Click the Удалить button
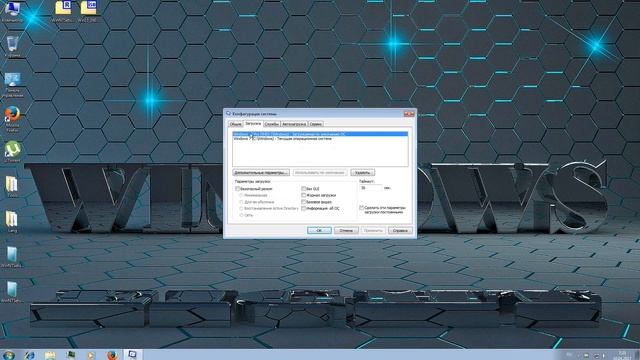Image resolution: width=640 pixels, height=360 pixels. pos(362,173)
